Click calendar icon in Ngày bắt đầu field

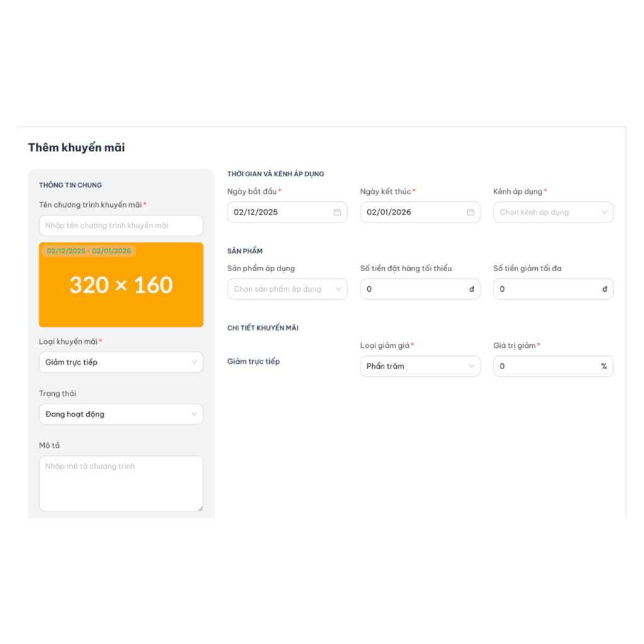(337, 213)
